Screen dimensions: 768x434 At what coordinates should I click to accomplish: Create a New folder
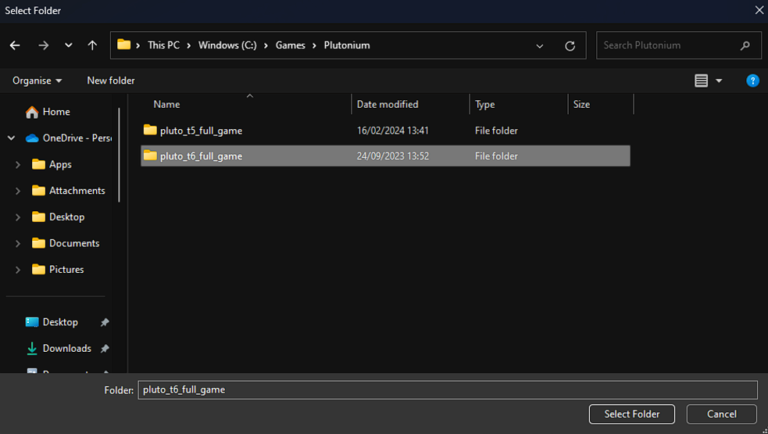click(111, 80)
